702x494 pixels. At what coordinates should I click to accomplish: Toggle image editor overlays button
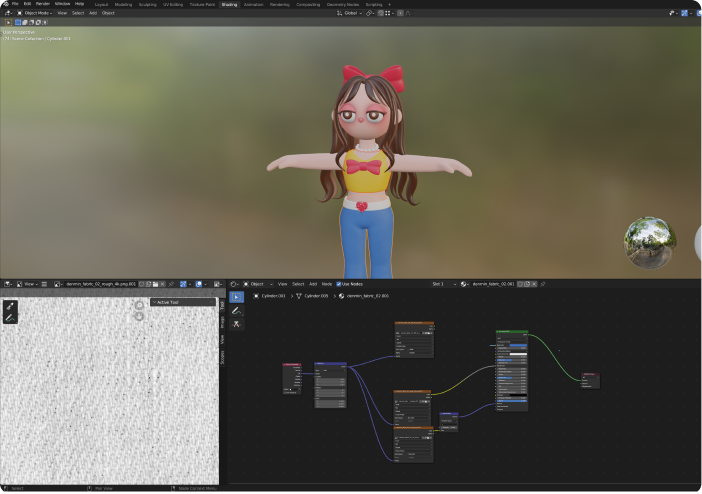(x=199, y=284)
